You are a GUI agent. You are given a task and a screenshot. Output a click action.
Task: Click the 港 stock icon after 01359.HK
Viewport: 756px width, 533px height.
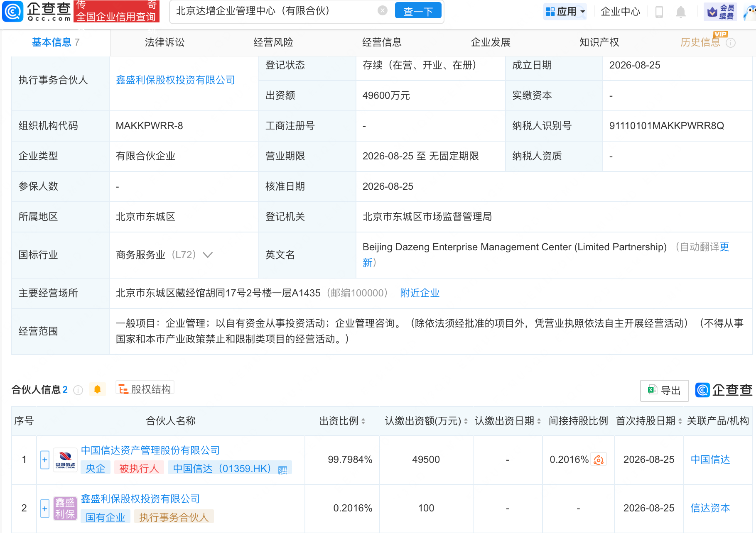pyautogui.click(x=283, y=470)
